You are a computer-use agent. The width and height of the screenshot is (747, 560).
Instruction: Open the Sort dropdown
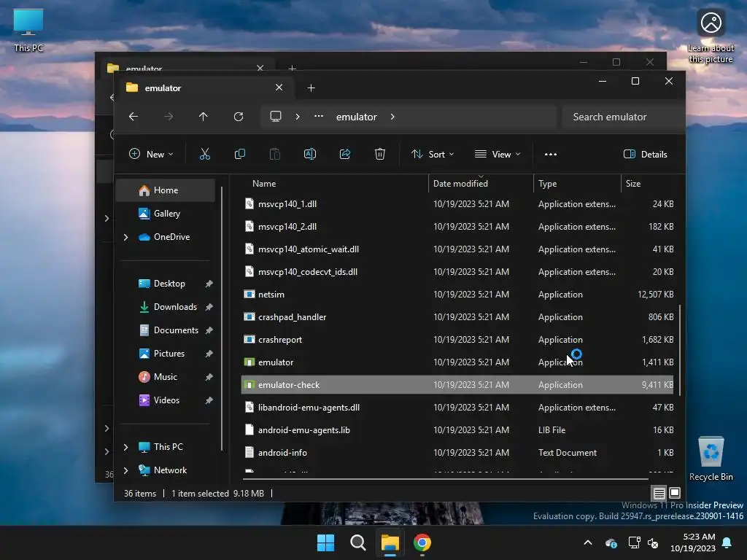pyautogui.click(x=433, y=155)
